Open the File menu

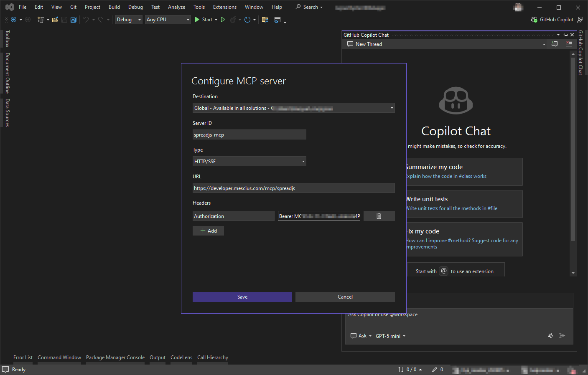(23, 7)
